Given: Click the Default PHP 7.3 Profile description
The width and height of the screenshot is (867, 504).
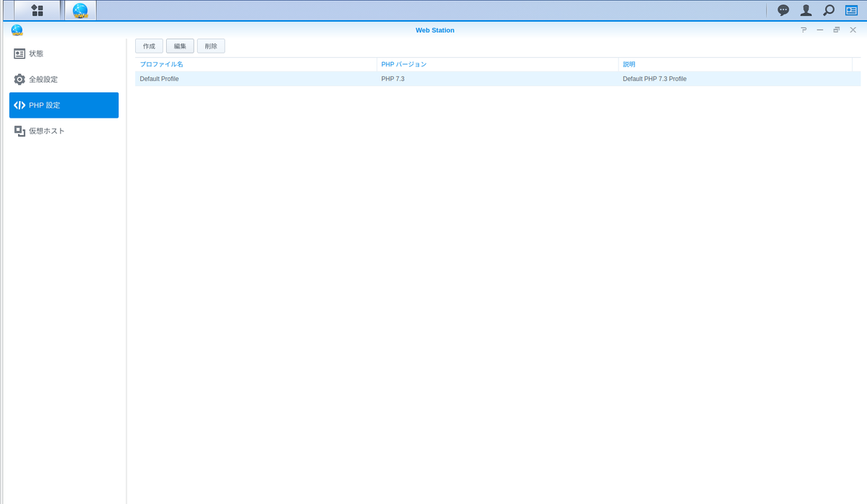Looking at the screenshot, I should coord(655,79).
